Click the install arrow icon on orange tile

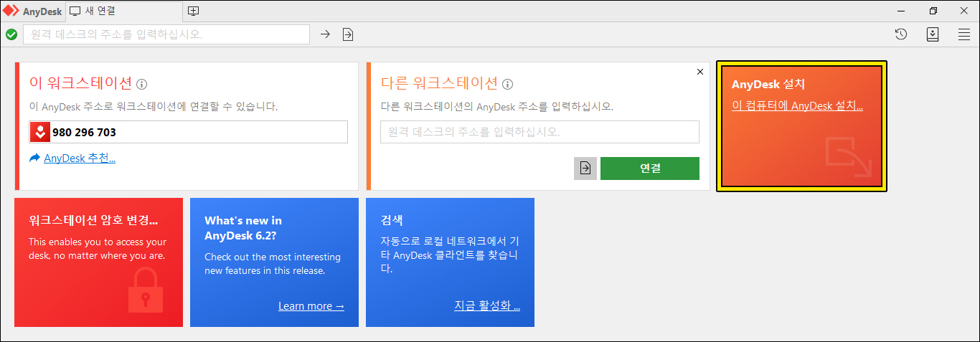point(849,157)
